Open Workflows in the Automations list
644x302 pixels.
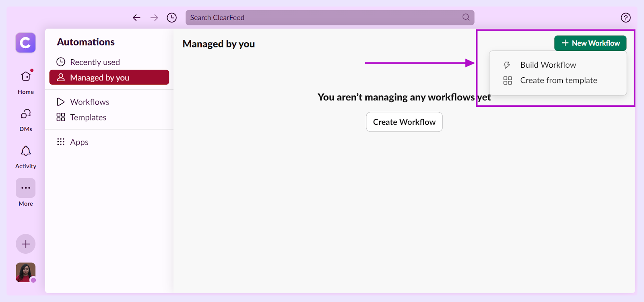[x=109, y=102]
